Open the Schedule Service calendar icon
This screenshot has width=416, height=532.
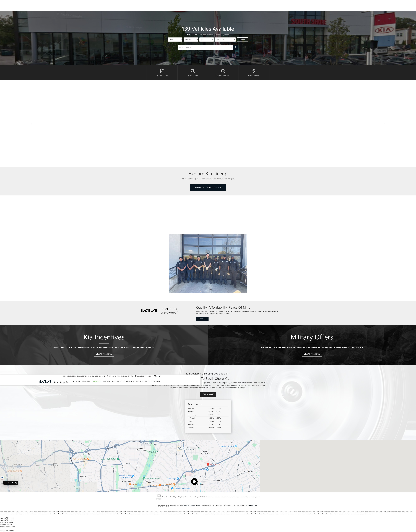point(162,71)
